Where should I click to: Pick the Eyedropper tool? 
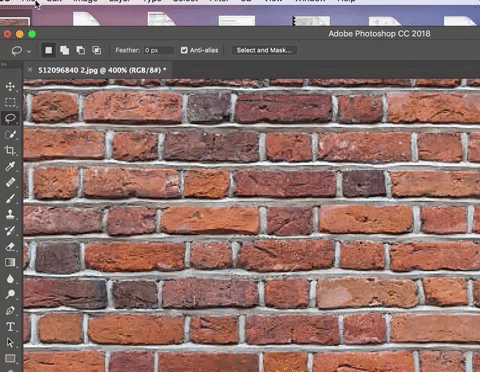tap(10, 166)
